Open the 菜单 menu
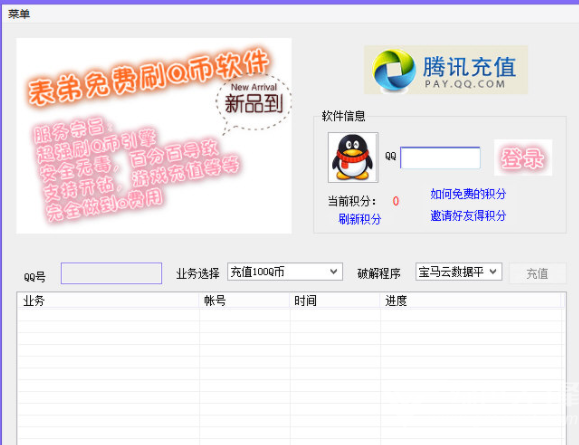 [19, 14]
